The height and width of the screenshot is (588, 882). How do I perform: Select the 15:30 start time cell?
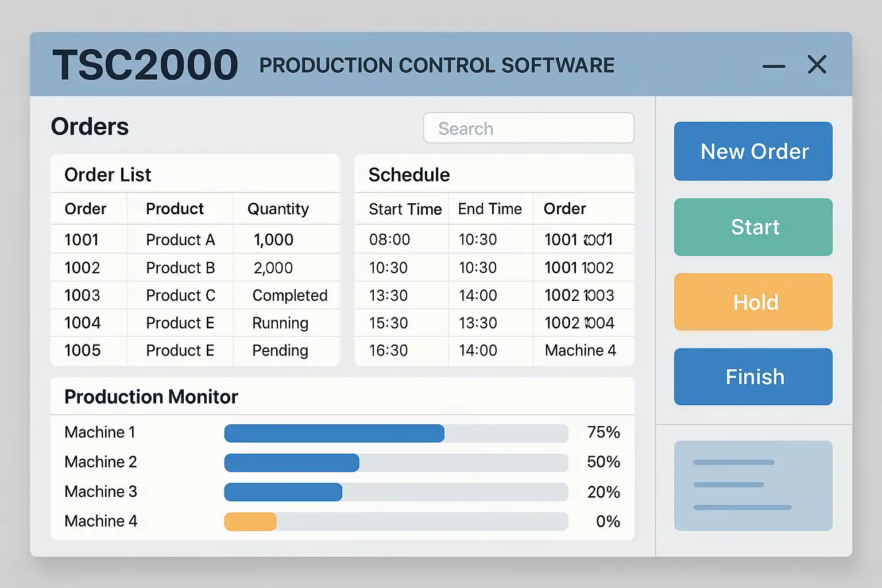(x=388, y=323)
